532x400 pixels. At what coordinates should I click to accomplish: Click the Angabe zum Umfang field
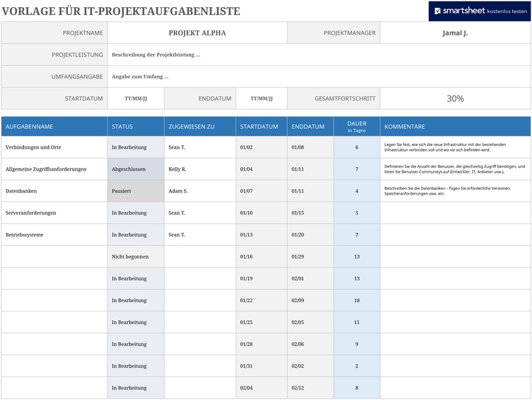pyautogui.click(x=319, y=76)
